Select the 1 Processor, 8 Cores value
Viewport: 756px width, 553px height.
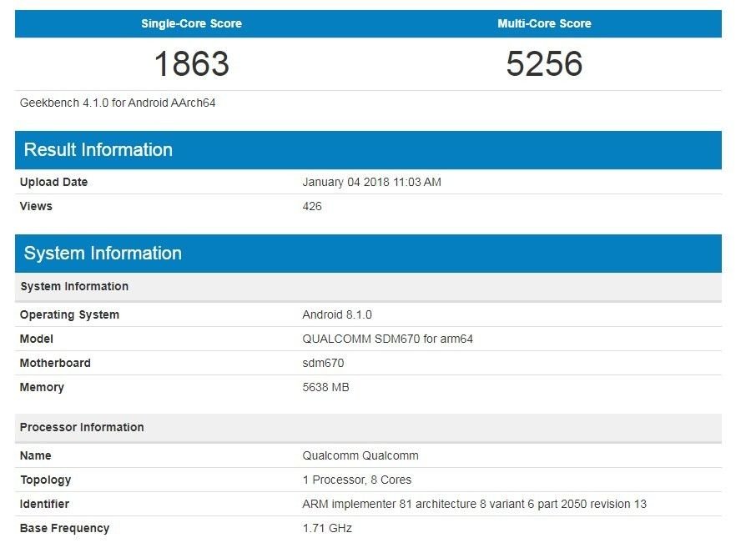[x=357, y=480]
